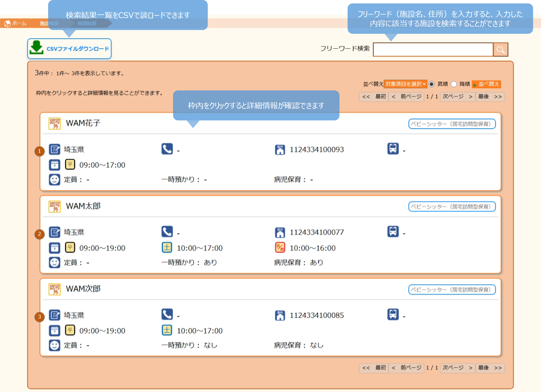Click the bus icon in WAM次郎 card
This screenshot has height=392, width=541.
[x=393, y=314]
